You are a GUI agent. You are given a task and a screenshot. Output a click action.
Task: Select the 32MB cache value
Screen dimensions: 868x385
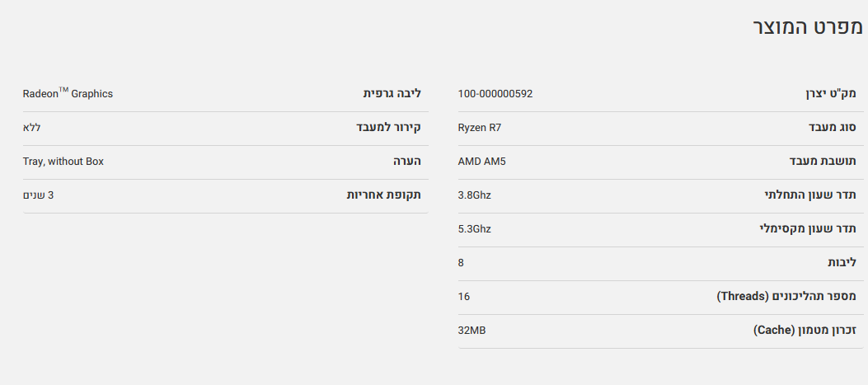[x=472, y=331]
